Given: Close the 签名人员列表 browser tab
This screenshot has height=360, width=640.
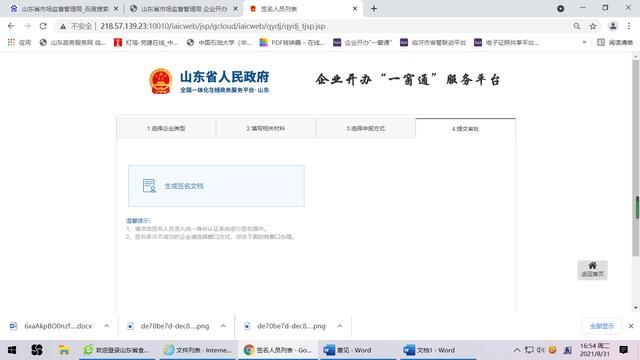Looking at the screenshot, I should [x=355, y=9].
